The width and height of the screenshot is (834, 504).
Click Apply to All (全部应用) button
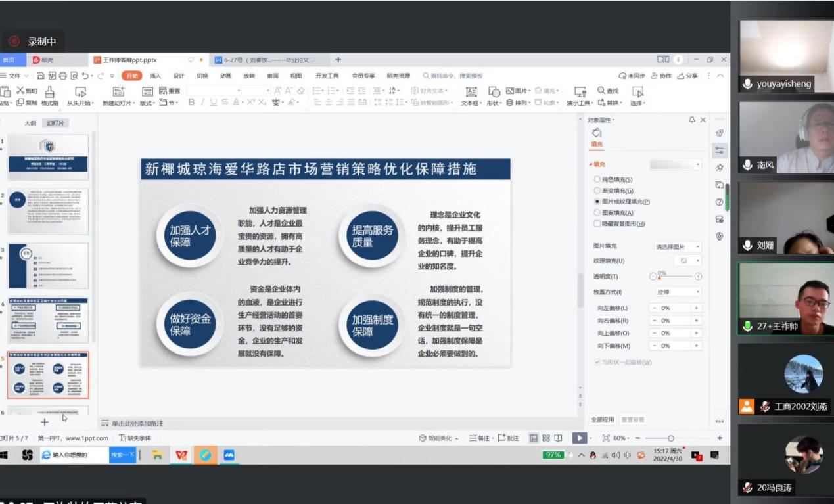tap(602, 419)
